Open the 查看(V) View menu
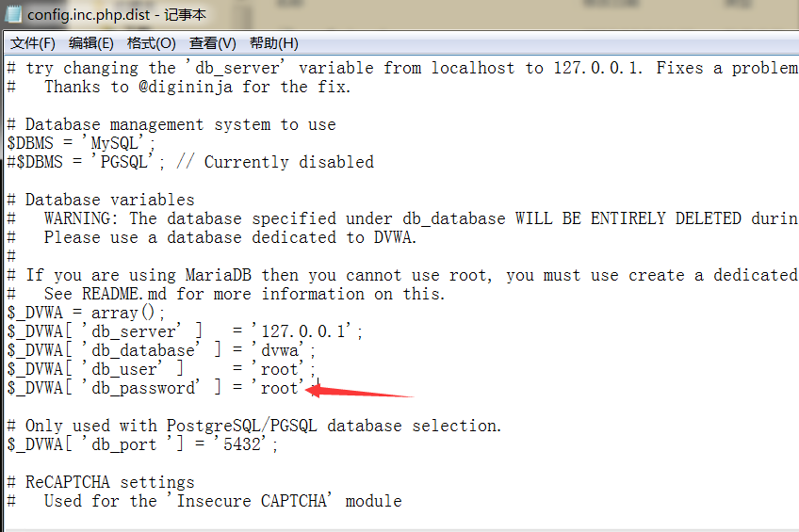This screenshot has width=799, height=532. pos(212,43)
